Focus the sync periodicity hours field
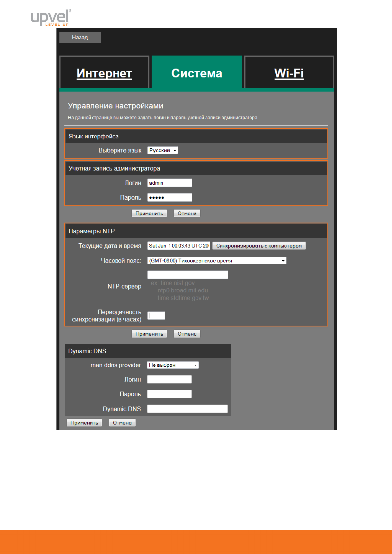 (156, 315)
